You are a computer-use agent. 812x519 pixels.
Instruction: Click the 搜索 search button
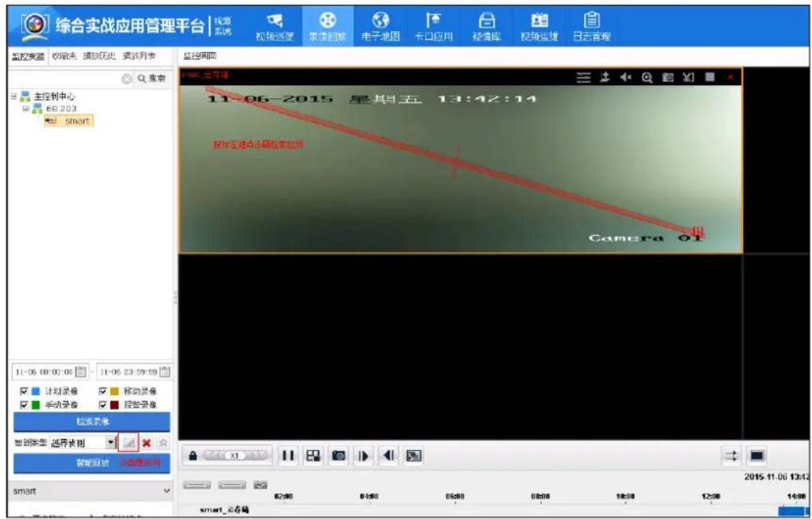click(x=152, y=79)
